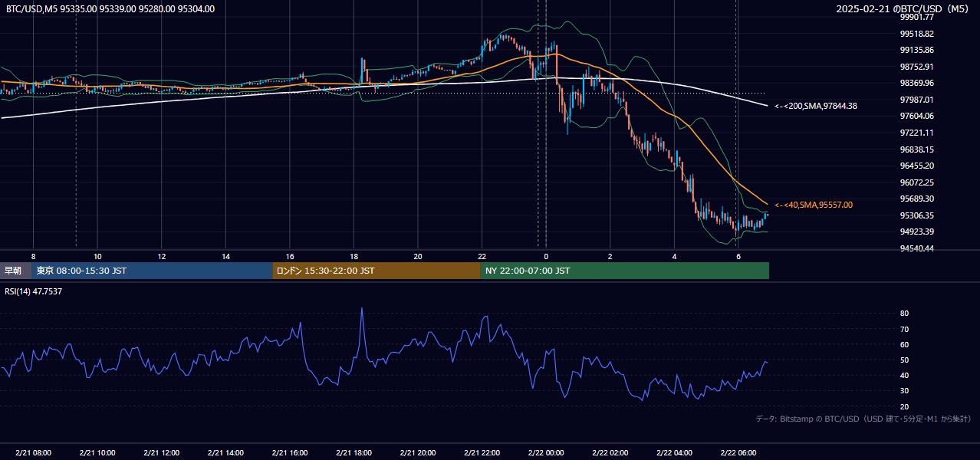Click RSI scale level 70

(x=905, y=329)
